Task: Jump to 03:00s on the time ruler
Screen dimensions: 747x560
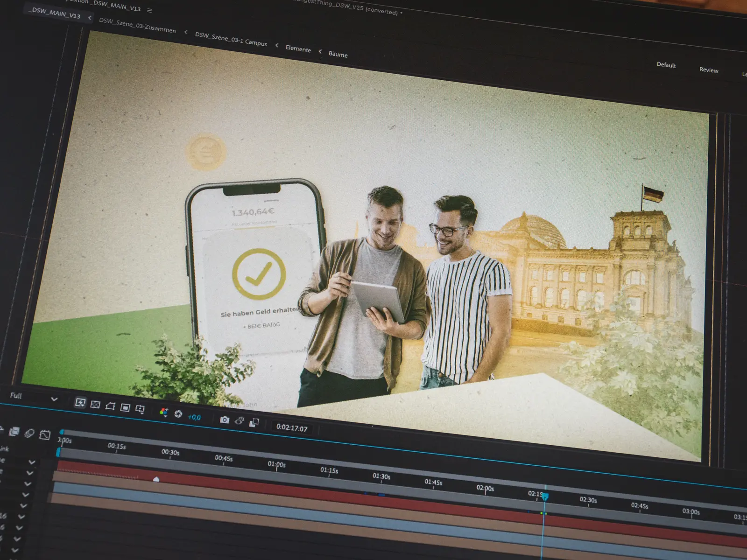Action: [691, 511]
